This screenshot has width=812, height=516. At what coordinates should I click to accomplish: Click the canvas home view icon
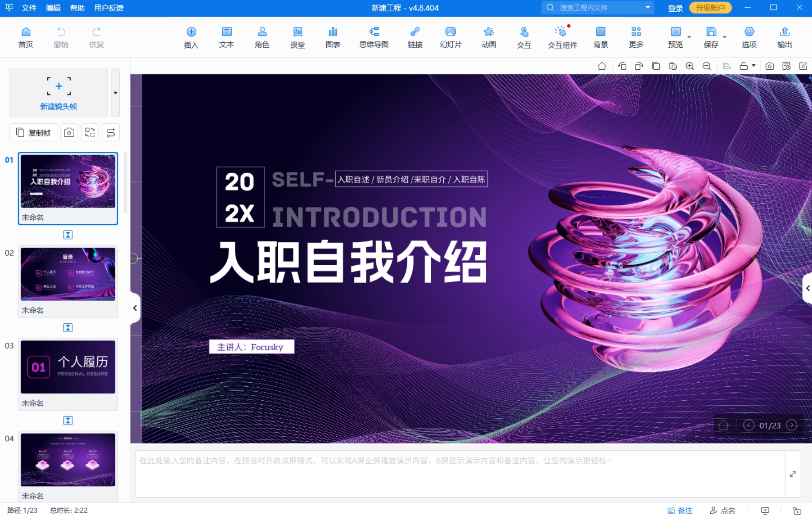[x=602, y=66]
